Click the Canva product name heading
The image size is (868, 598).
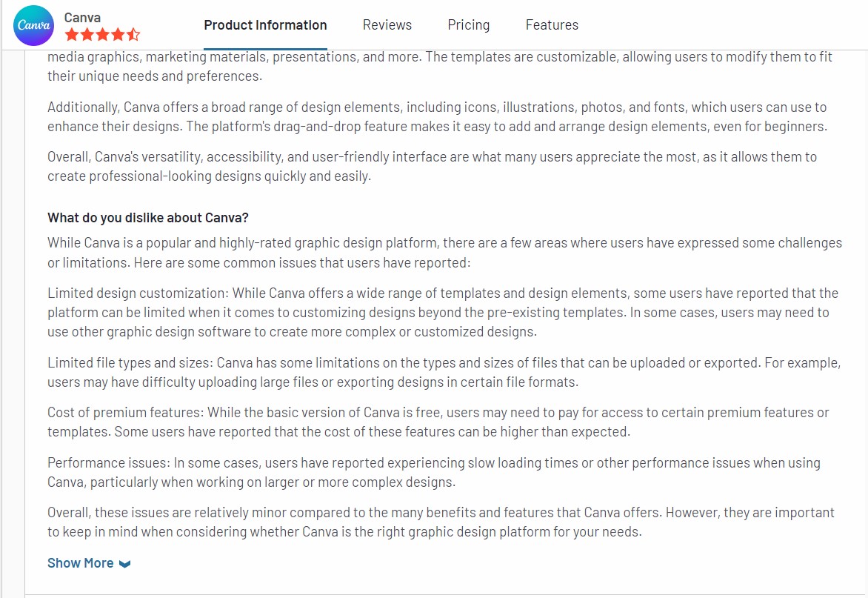(82, 16)
